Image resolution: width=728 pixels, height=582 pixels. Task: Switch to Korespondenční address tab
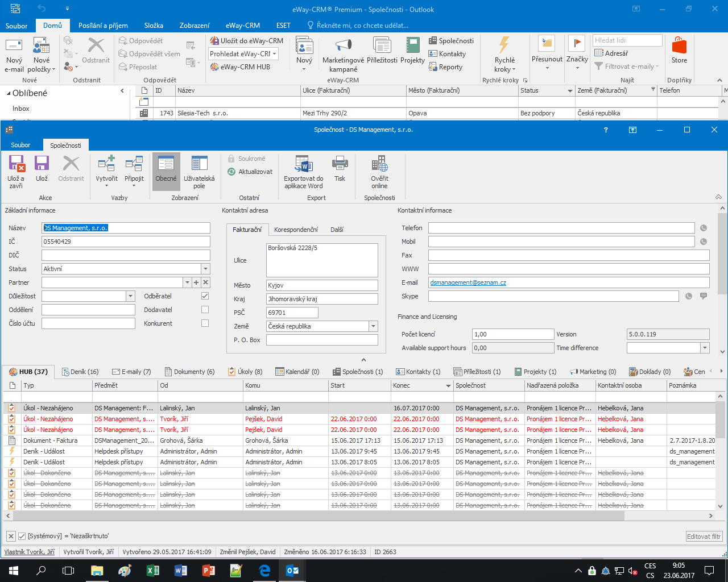[296, 230]
